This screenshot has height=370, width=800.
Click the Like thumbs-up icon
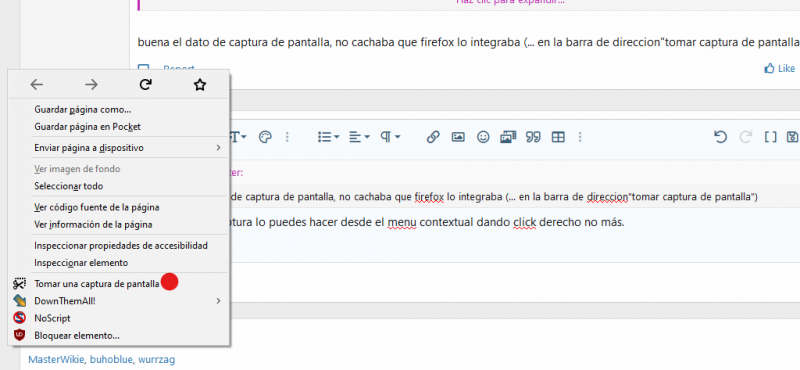click(769, 68)
